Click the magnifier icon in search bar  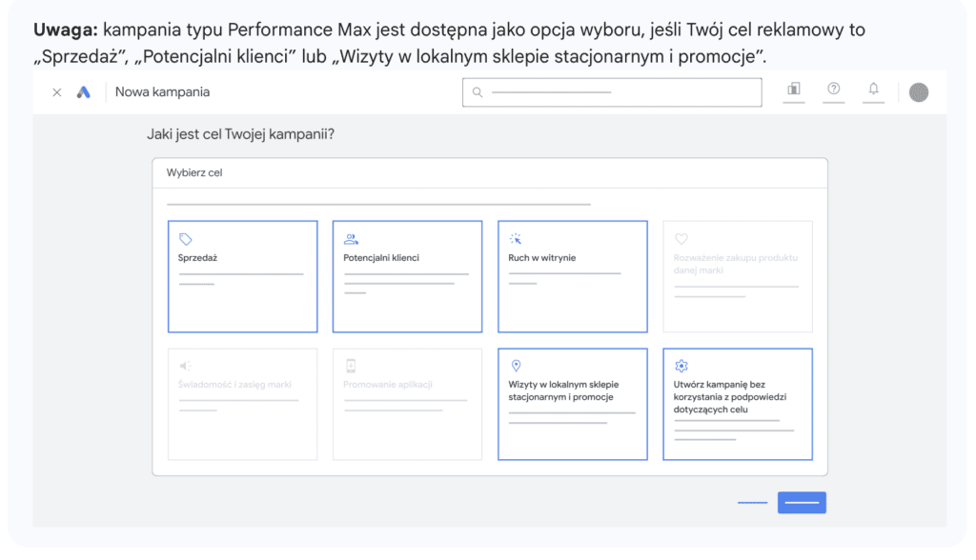tap(478, 92)
